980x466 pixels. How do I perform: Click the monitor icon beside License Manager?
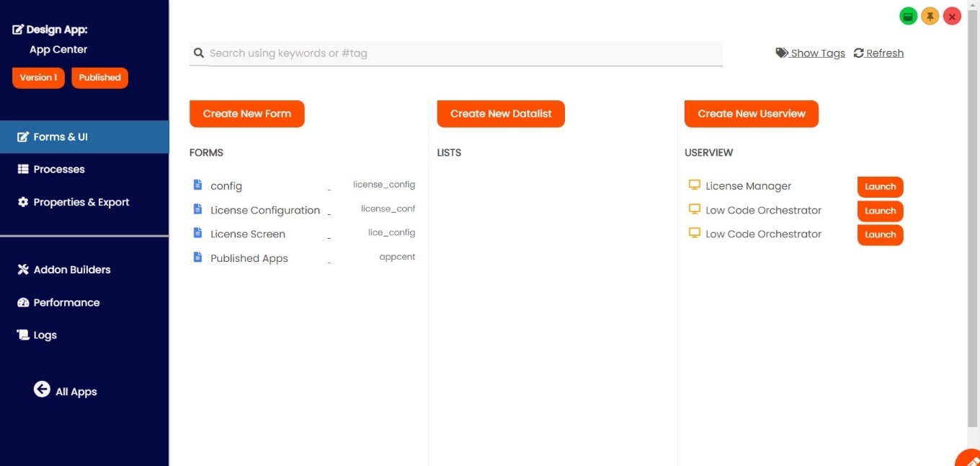pos(695,185)
